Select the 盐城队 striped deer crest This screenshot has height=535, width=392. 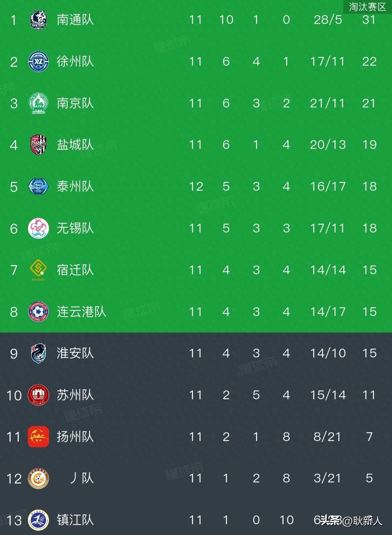click(38, 145)
